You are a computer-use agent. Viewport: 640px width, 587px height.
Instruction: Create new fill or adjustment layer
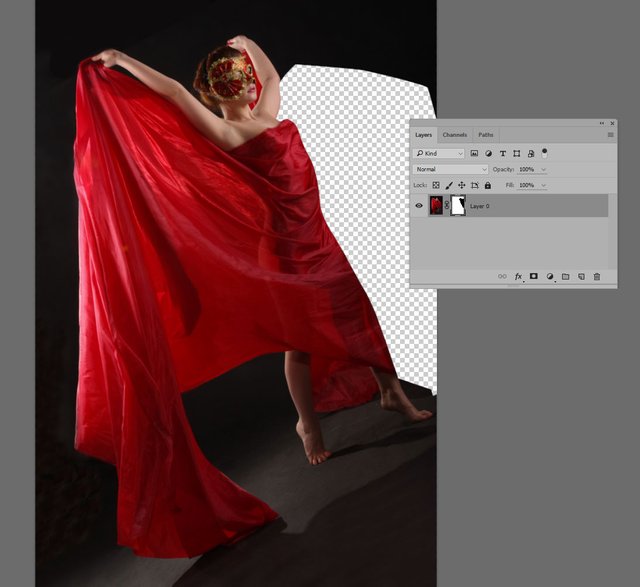click(x=550, y=276)
